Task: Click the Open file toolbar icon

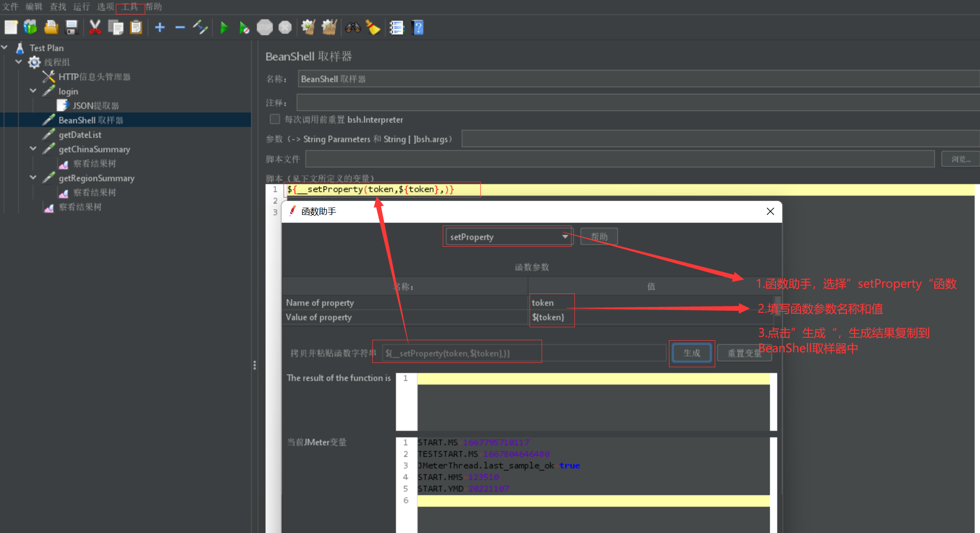Action: (51, 27)
